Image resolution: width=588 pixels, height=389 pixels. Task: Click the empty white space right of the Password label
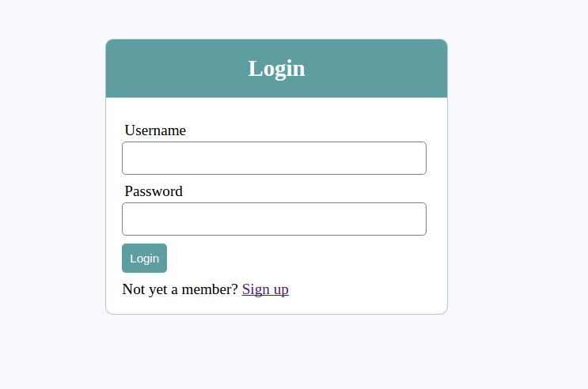coord(304,191)
